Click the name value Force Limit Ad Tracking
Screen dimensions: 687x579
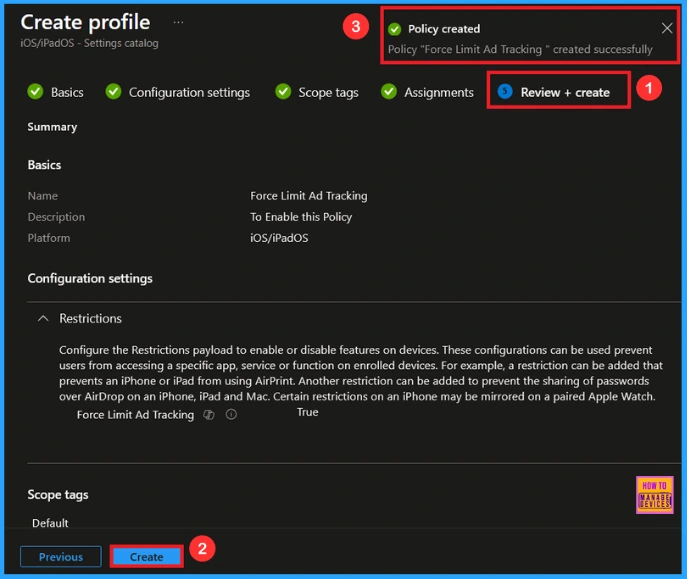click(x=308, y=196)
